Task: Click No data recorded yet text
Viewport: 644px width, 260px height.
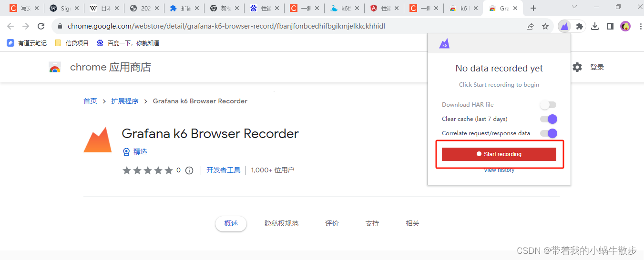Action: click(x=499, y=68)
